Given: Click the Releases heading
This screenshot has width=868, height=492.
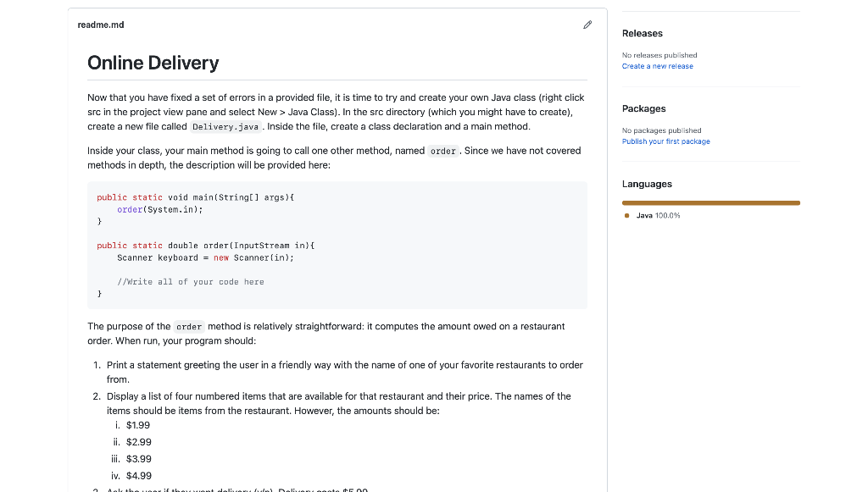Looking at the screenshot, I should [643, 33].
